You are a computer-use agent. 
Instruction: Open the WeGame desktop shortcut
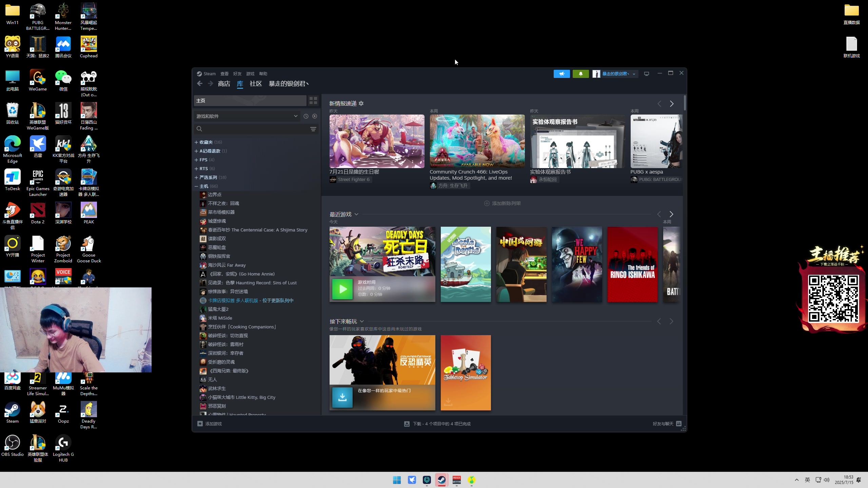tap(38, 80)
